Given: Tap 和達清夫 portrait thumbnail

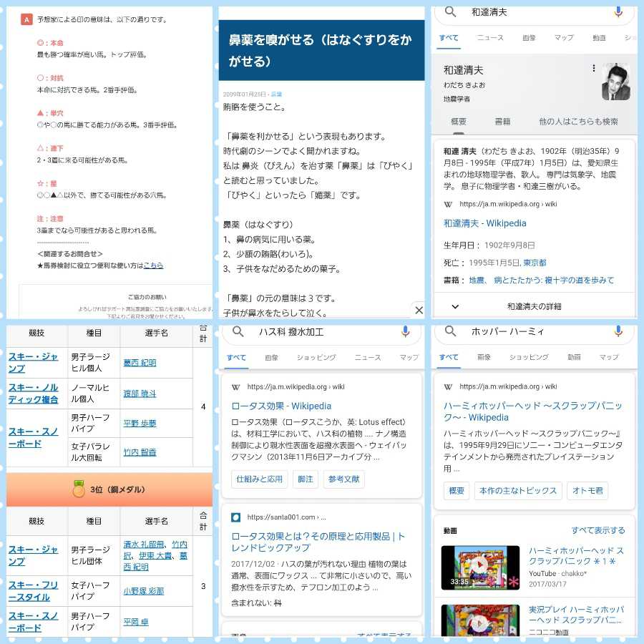Looking at the screenshot, I should (x=615, y=82).
